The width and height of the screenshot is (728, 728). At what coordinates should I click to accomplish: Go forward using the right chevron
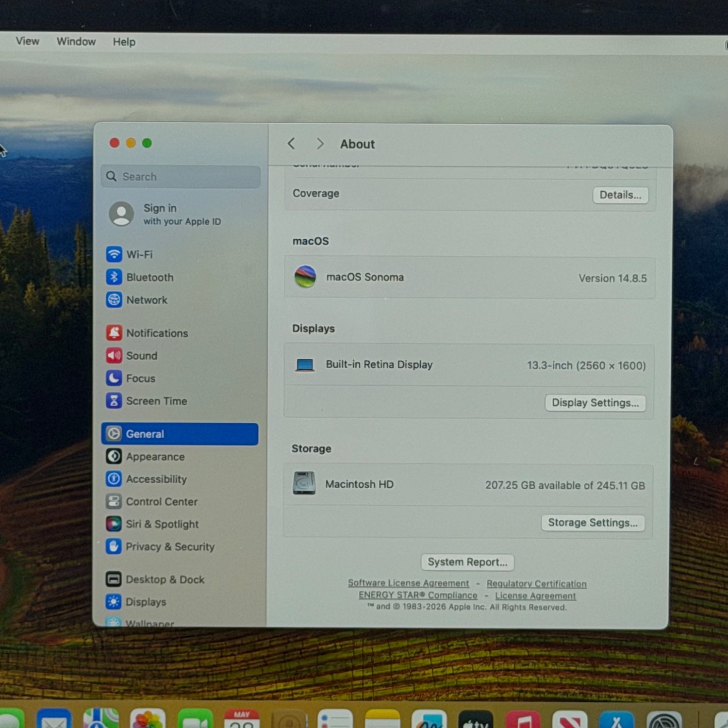[320, 144]
